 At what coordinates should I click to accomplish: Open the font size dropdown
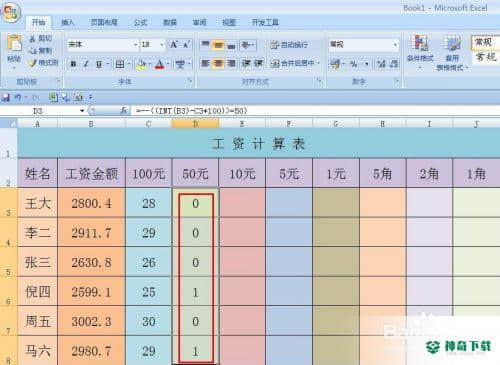tap(162, 44)
